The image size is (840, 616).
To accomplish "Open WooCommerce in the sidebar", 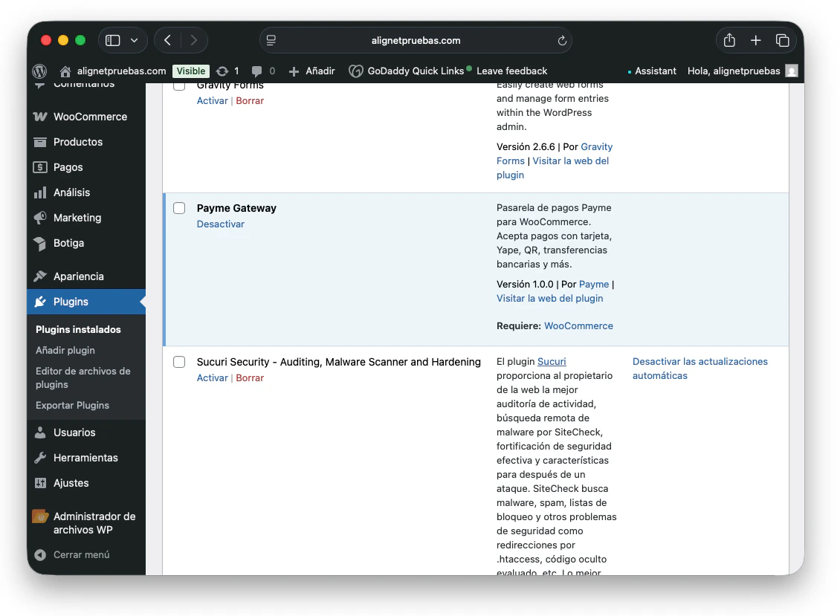I will [90, 117].
